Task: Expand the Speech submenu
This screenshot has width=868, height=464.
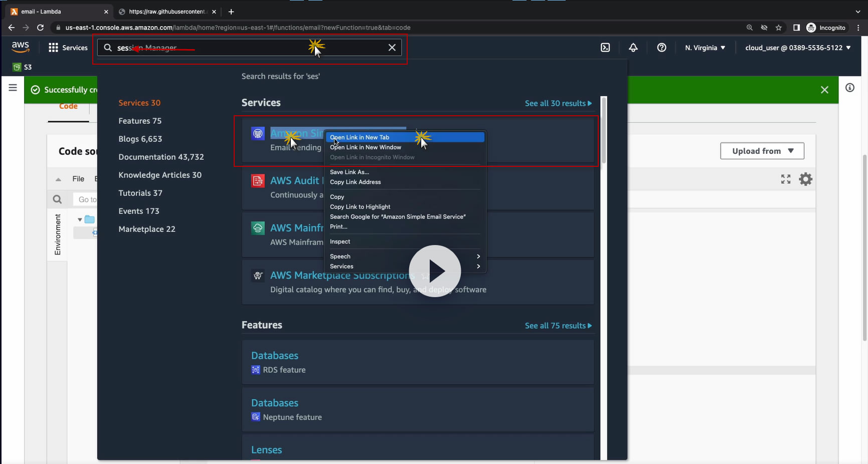Action: [x=405, y=257]
